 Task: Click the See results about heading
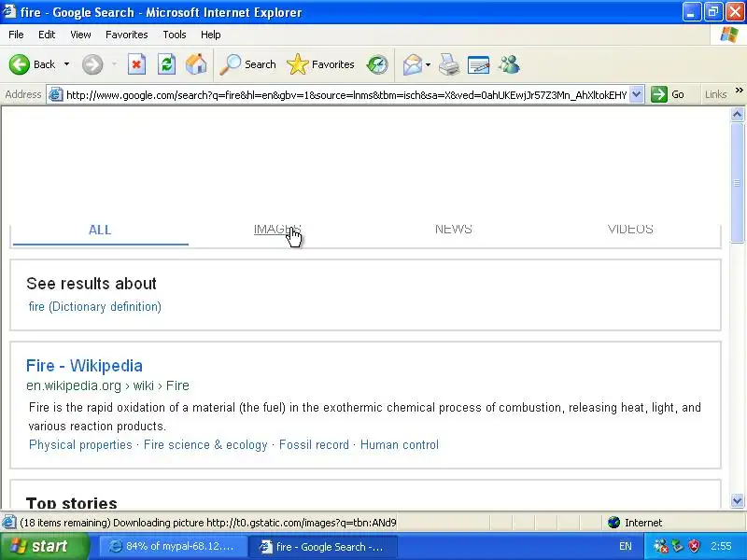[x=91, y=284]
